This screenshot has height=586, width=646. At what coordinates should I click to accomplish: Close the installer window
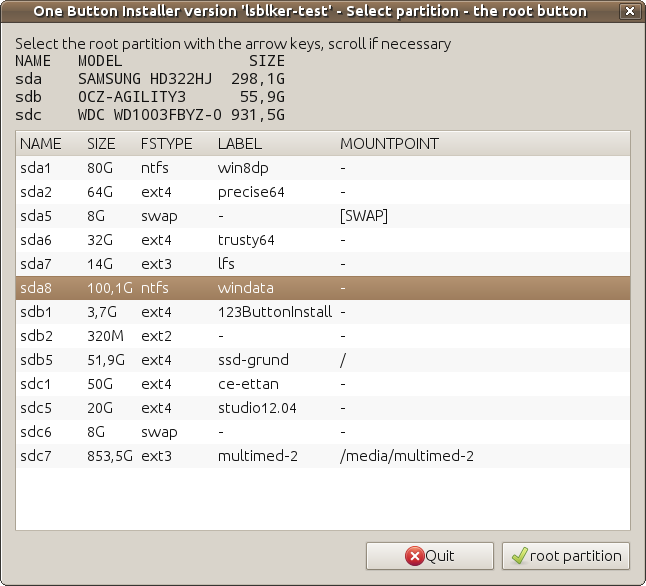(626, 11)
